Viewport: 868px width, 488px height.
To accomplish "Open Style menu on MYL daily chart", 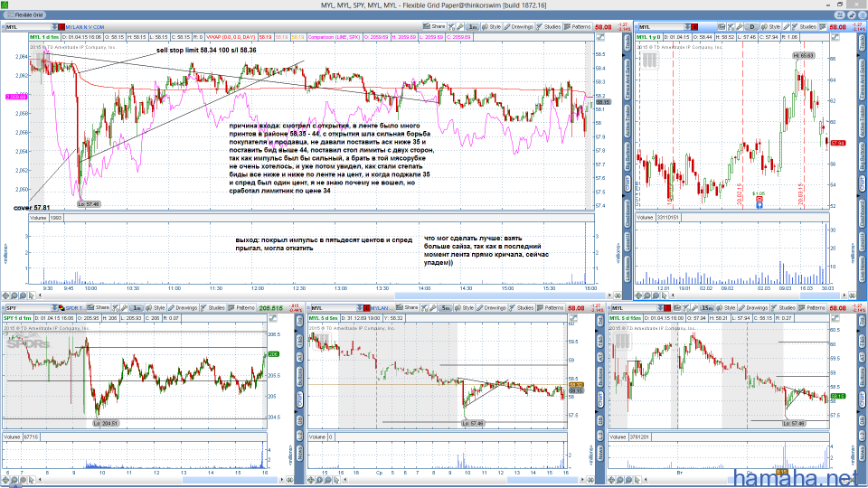I will tap(771, 26).
